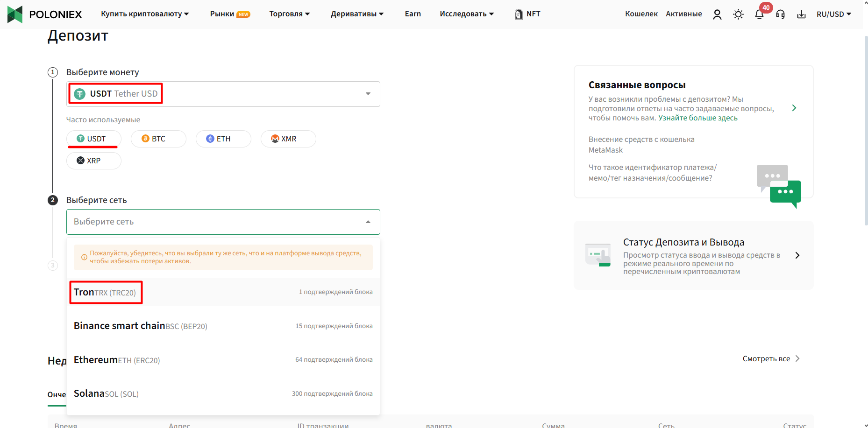Select the ETH quick coin chip
868x428 pixels.
pos(223,139)
